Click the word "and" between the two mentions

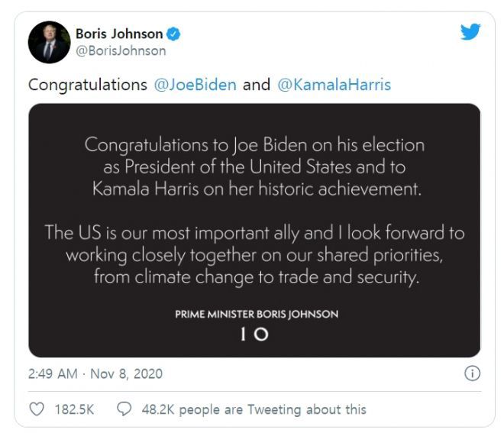click(x=257, y=85)
